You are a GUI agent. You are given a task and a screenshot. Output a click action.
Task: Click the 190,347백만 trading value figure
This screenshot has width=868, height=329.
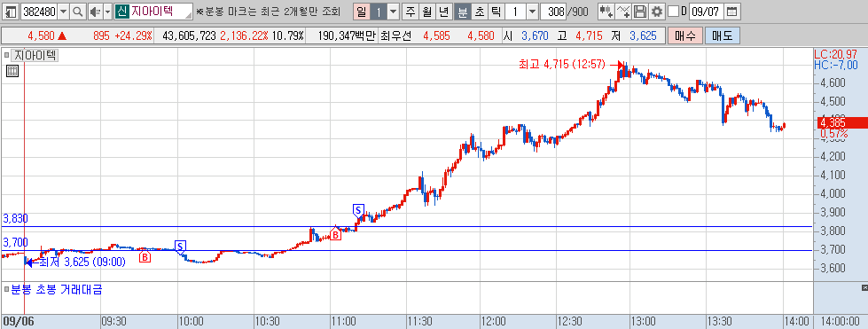(x=348, y=36)
